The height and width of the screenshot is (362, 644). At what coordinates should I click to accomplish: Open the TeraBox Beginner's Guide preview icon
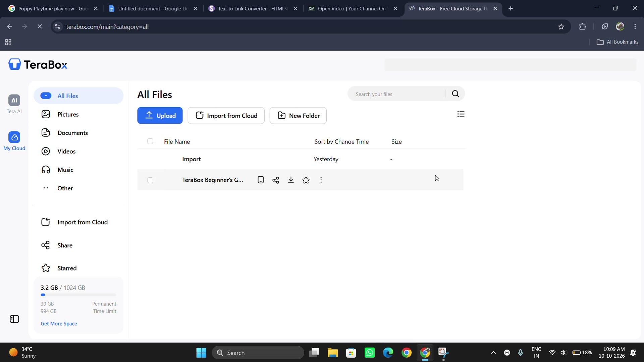261,180
